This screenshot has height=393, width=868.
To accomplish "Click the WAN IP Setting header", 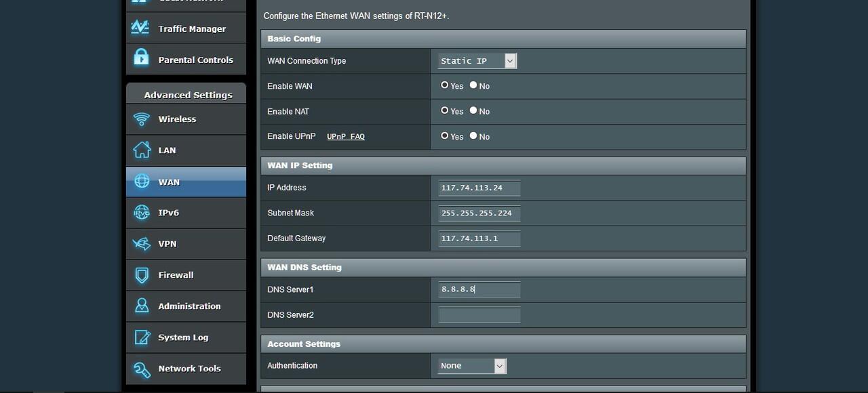I will click(503, 165).
